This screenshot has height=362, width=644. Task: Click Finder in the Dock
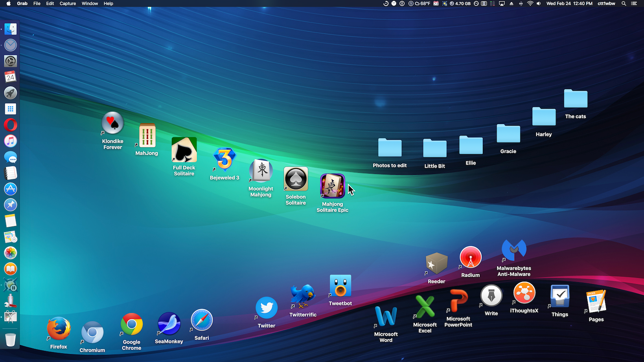(x=11, y=29)
